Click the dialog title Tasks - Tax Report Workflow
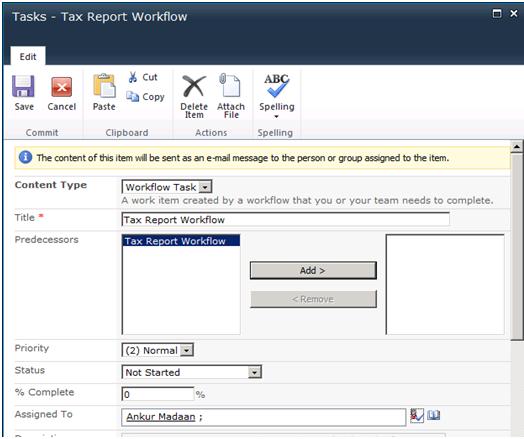Viewport: 524px width, 439px height. 100,16
